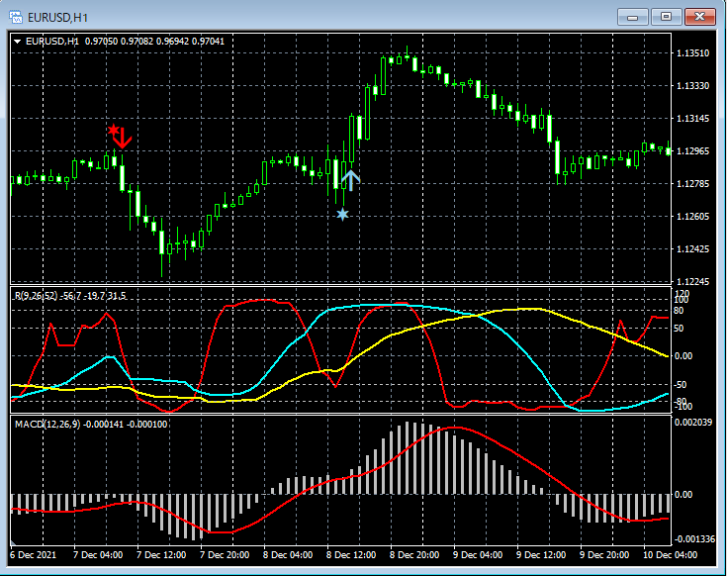Click the 1.12245 price axis label
Viewport: 728px width, 576px height.
pyautogui.click(x=694, y=282)
